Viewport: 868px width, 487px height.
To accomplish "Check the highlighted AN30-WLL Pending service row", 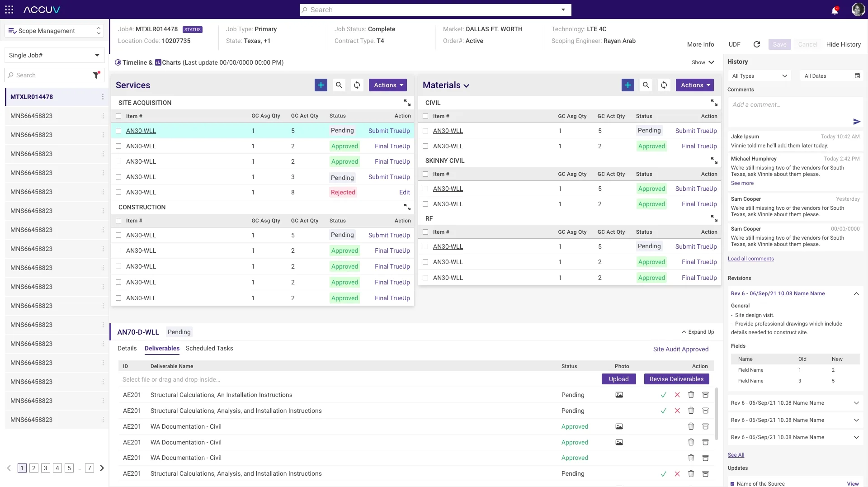I will pyautogui.click(x=118, y=131).
